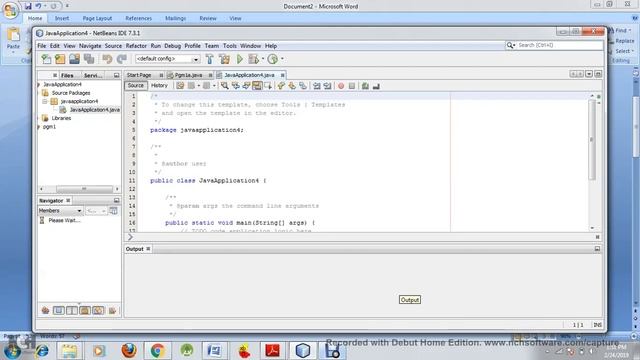Close the JavaApplication4.java tab

[x=282, y=75]
